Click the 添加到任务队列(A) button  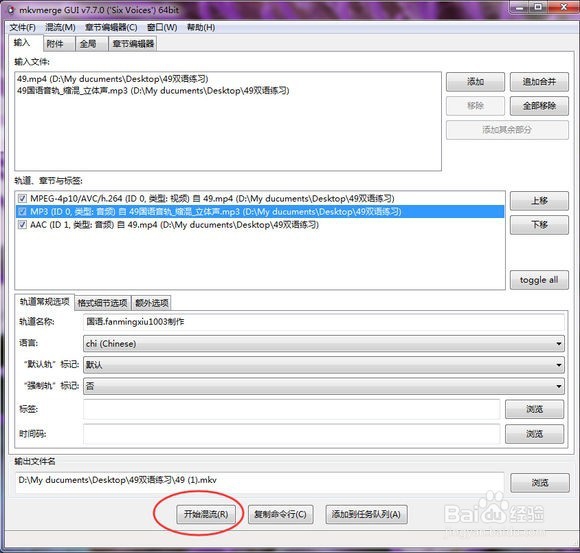pyautogui.click(x=366, y=515)
